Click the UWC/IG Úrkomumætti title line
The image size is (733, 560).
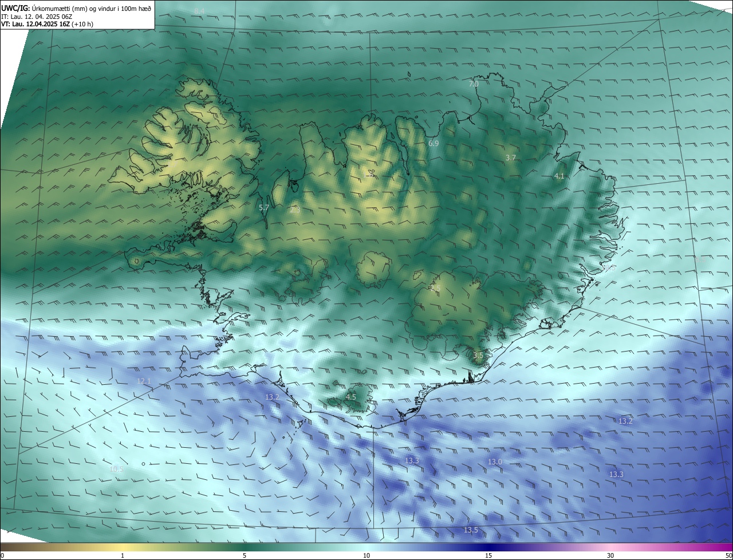[x=76, y=8]
